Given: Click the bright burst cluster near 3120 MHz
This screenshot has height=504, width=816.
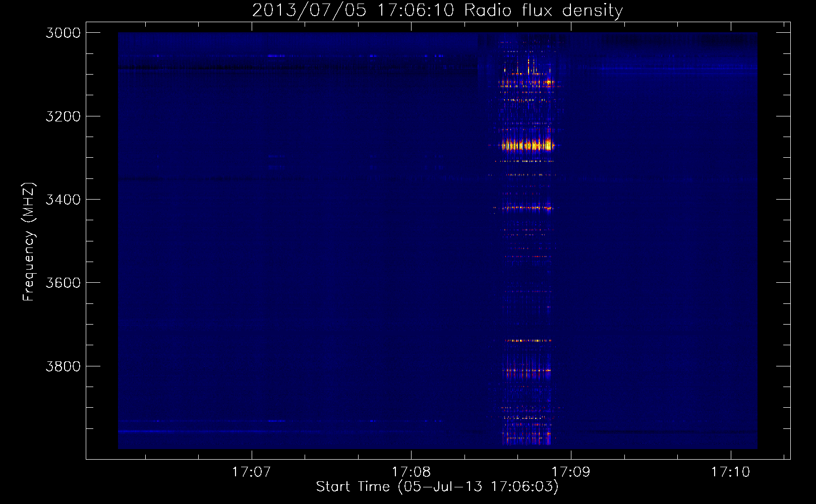Looking at the screenshot, I should (528, 82).
